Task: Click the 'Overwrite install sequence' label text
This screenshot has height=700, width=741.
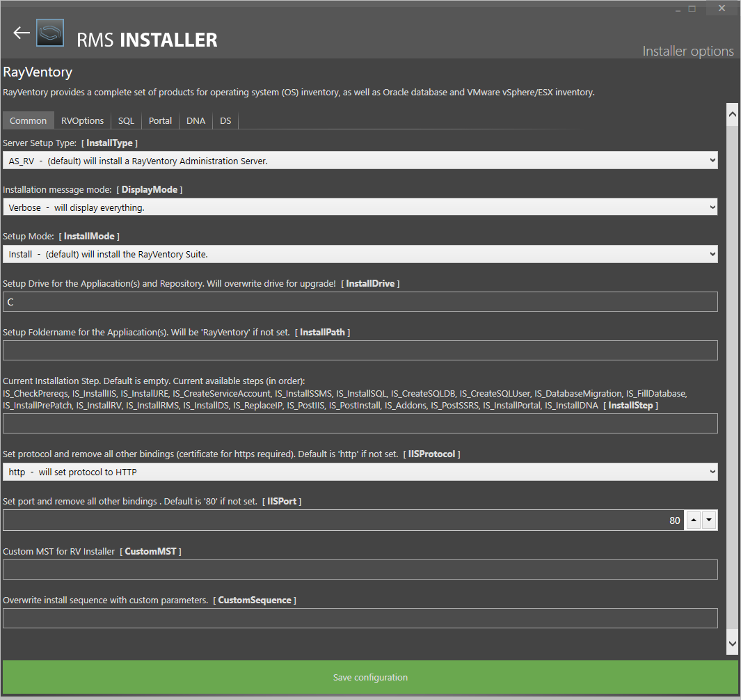Action: click(x=105, y=600)
